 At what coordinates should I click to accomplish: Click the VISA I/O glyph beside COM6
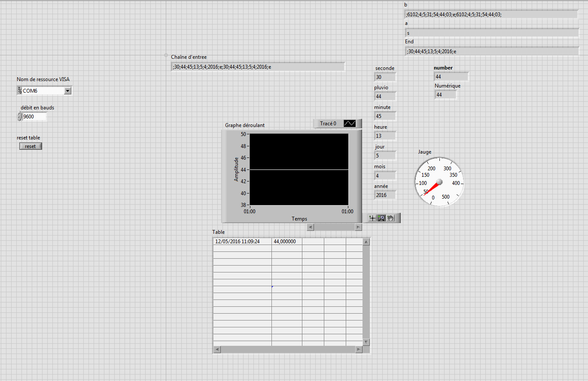[19, 91]
